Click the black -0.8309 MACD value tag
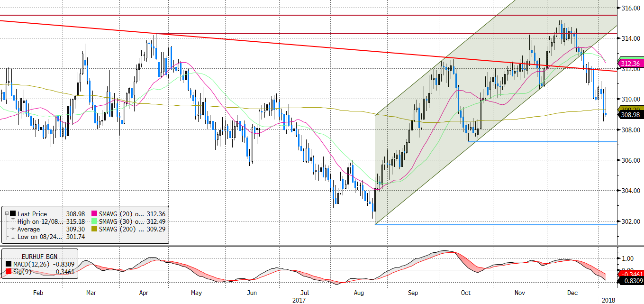This screenshot has height=304, width=644. point(630,281)
